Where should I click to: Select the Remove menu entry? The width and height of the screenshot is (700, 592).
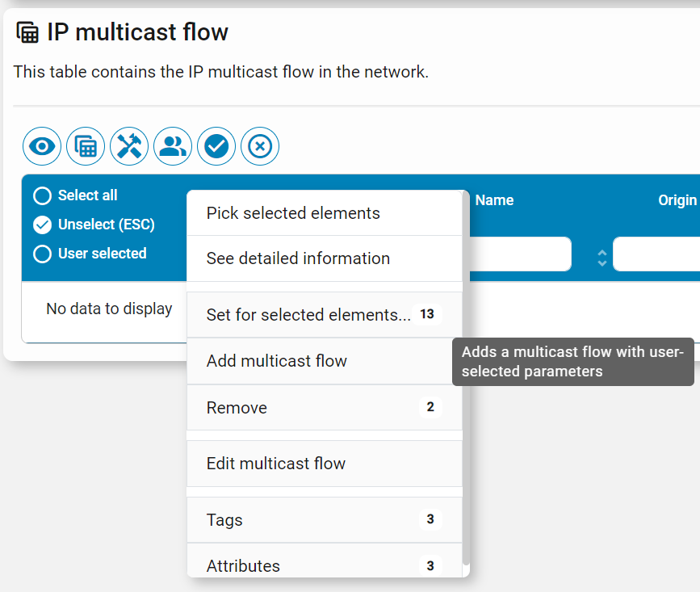pyautogui.click(x=237, y=408)
